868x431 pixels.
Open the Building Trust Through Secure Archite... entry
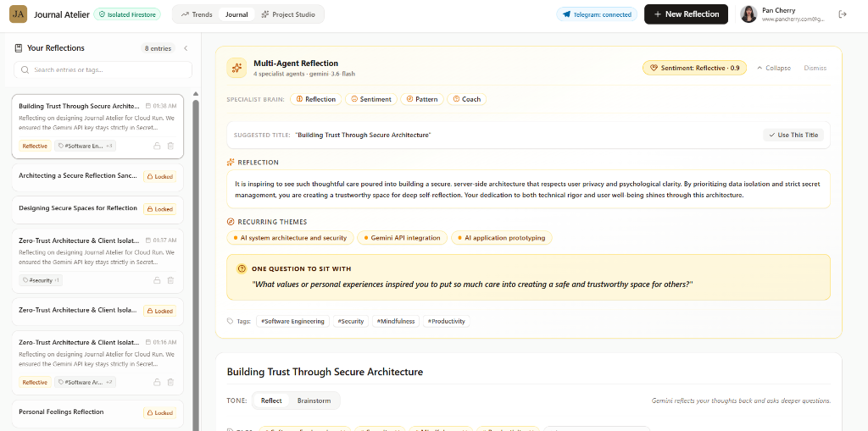click(x=97, y=126)
